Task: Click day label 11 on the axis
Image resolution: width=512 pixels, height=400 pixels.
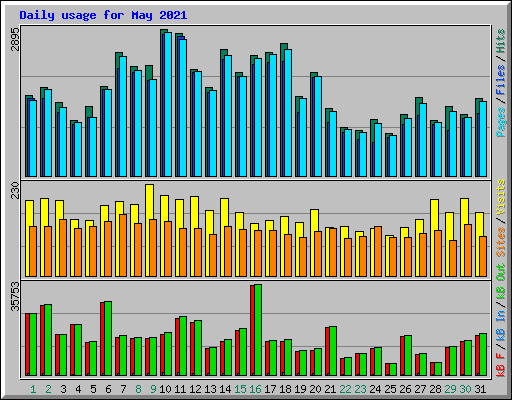Action: coord(180,389)
